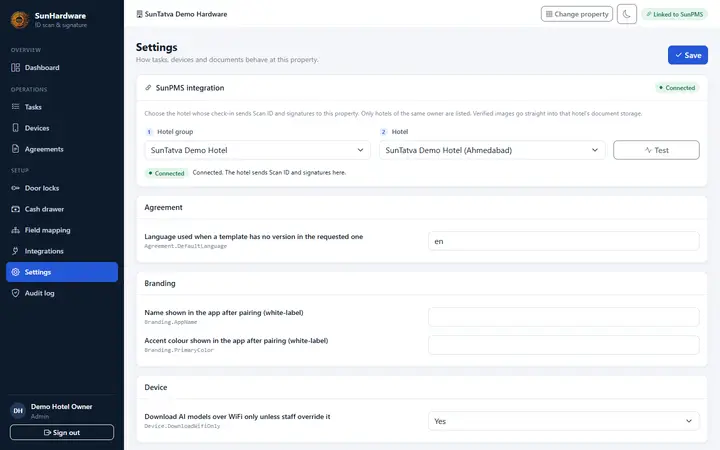Click the Cash drawer icon
The width and height of the screenshot is (720, 450).
(16, 209)
